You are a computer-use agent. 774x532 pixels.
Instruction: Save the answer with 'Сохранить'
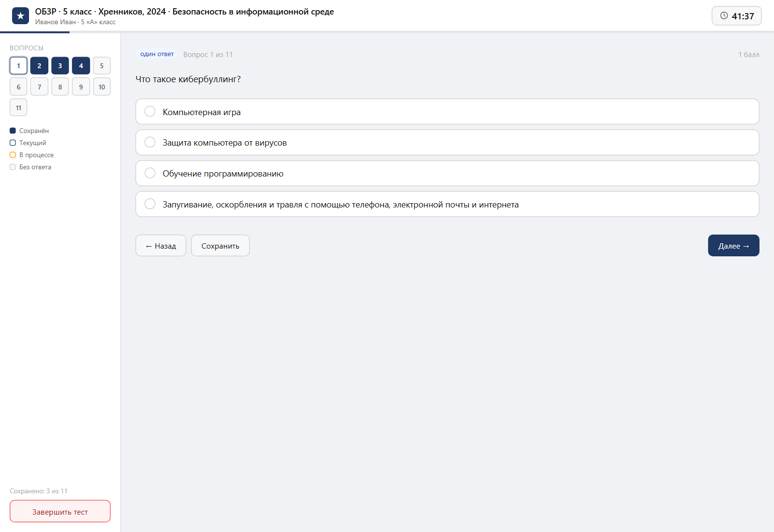[220, 246]
